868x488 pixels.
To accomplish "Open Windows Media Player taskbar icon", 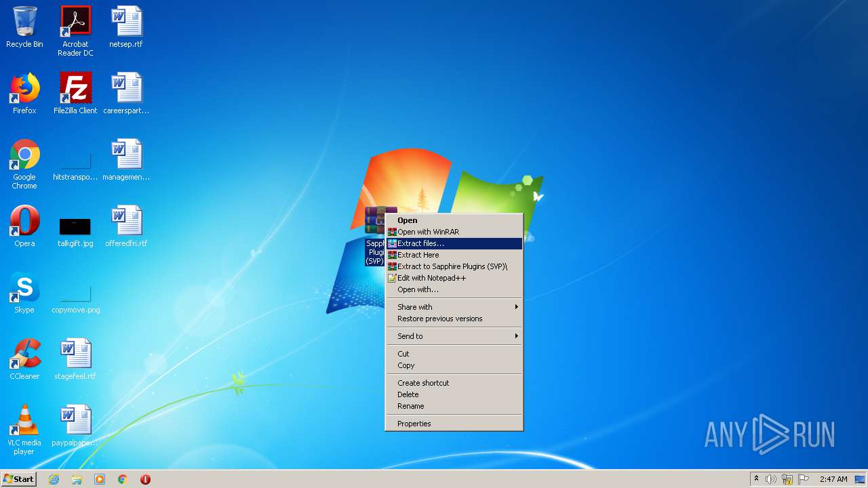I will point(100,479).
